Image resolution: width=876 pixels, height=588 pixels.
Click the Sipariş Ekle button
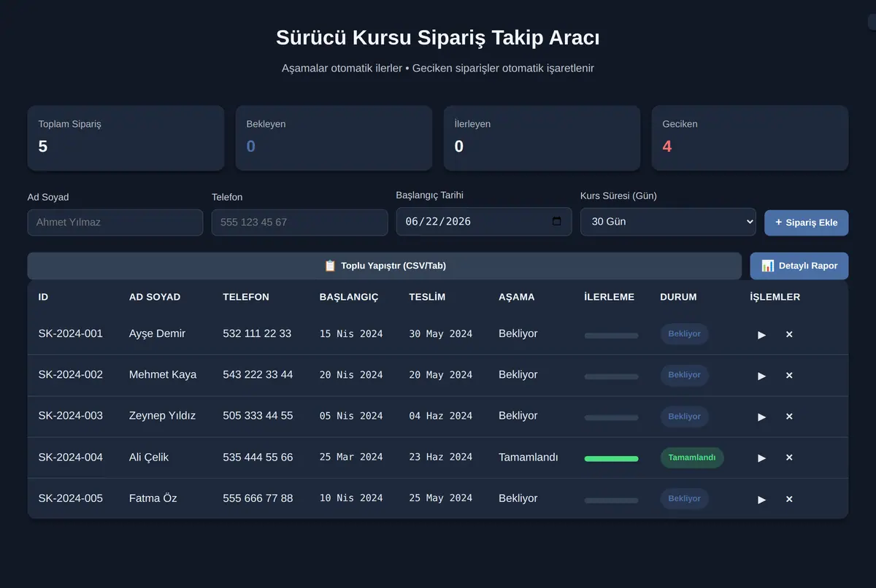(807, 223)
